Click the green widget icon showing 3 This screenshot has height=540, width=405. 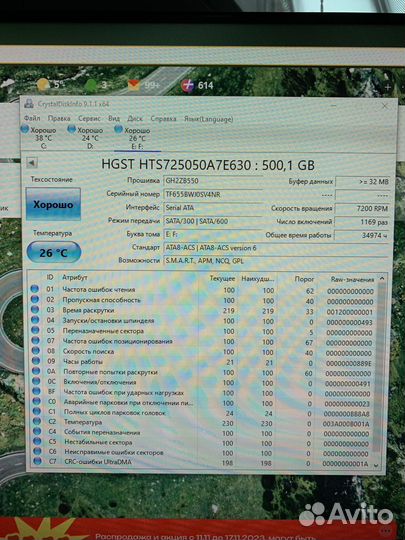(91, 85)
